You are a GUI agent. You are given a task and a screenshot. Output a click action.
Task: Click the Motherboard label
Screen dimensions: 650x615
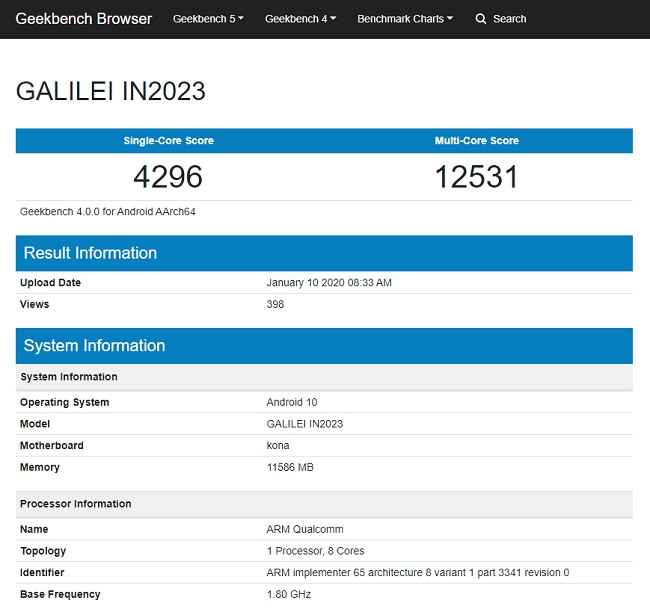pos(52,446)
